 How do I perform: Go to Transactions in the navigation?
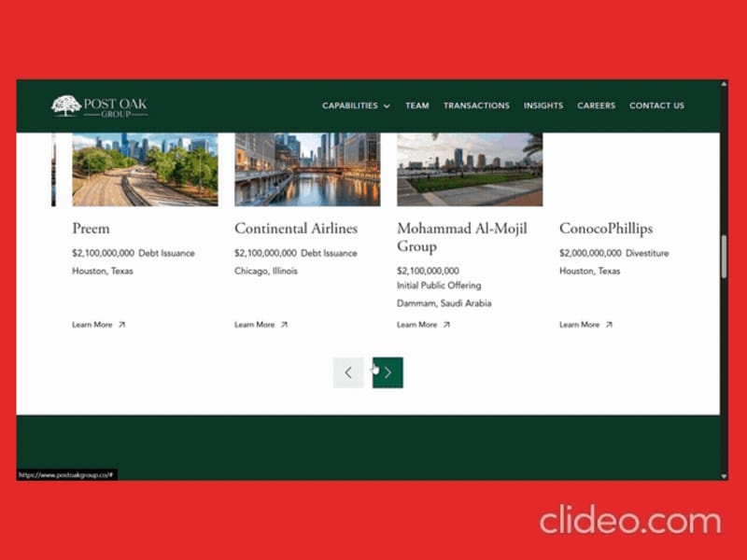click(x=476, y=105)
